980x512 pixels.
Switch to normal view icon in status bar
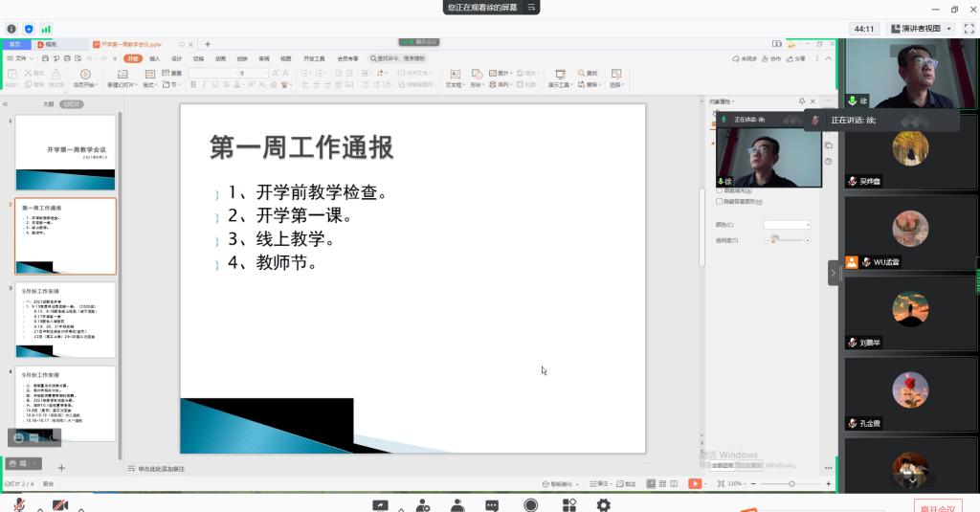tap(651, 483)
